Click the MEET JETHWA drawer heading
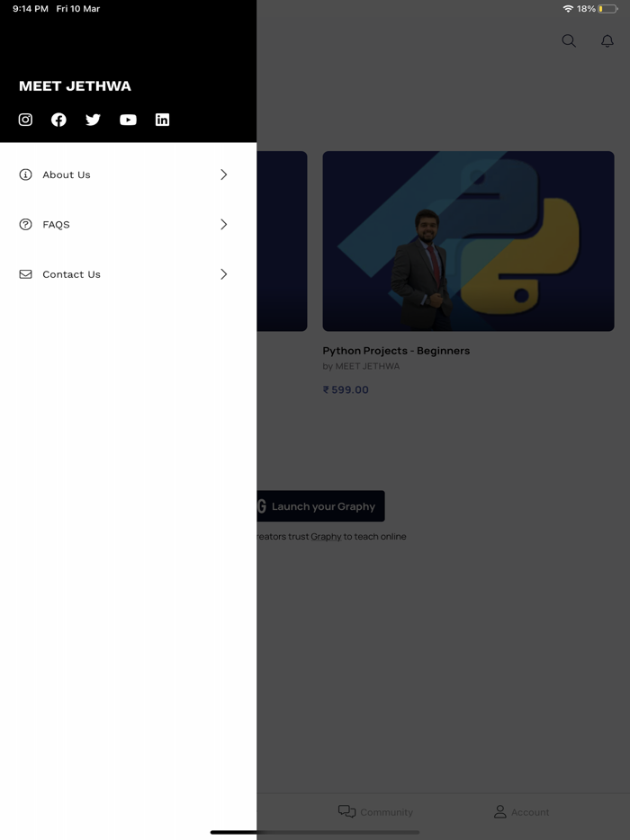The image size is (630, 840). pyautogui.click(x=75, y=86)
